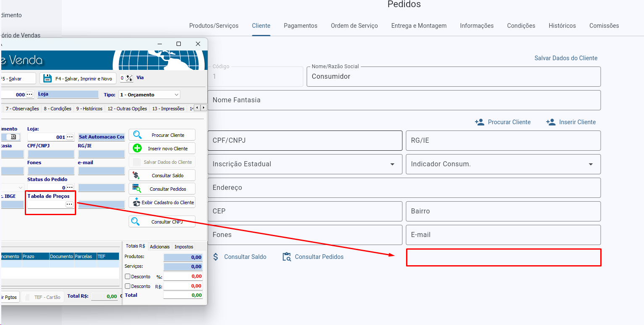This screenshot has height=325, width=644.
Task: Click the Consultar CNPJ magnifier icon
Action: point(136,221)
